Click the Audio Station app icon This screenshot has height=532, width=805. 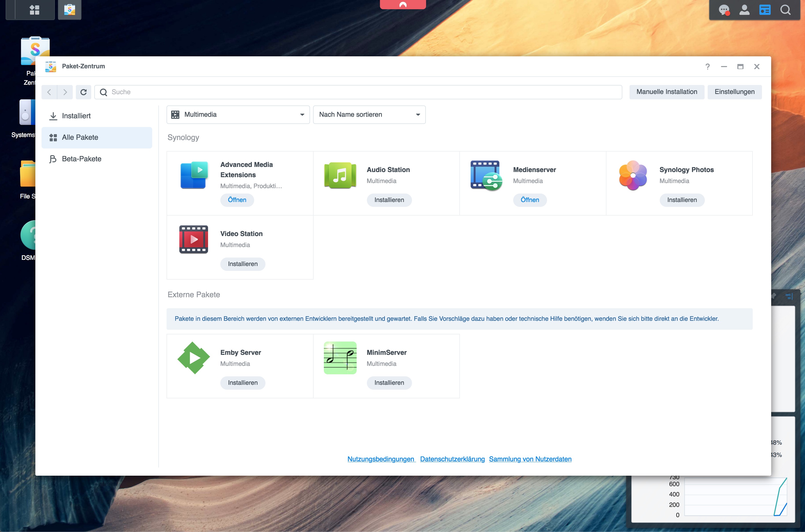point(340,175)
